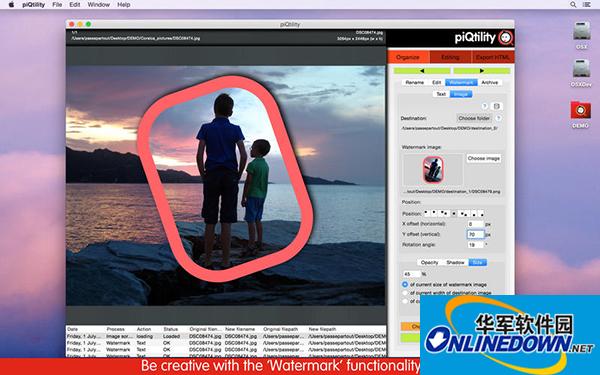The height and width of the screenshot is (375, 600).
Task: Select 'of current width of destination image'
Action: click(405, 293)
